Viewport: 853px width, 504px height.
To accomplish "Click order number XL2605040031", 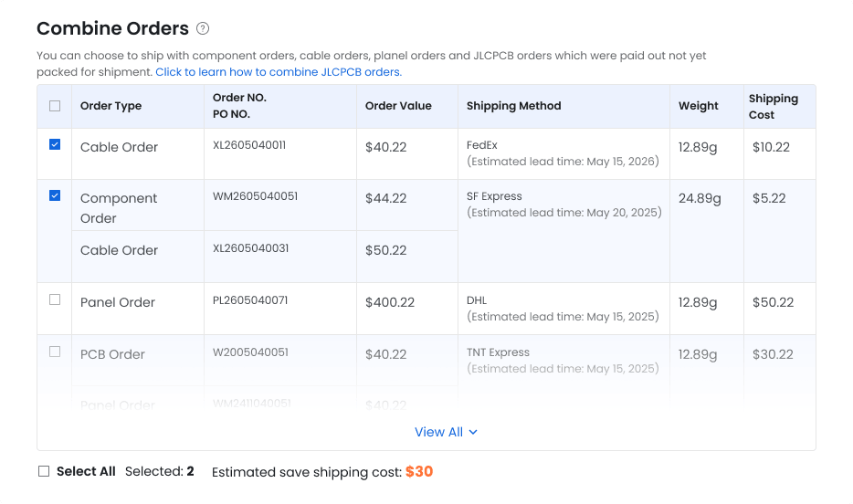I will coord(251,248).
